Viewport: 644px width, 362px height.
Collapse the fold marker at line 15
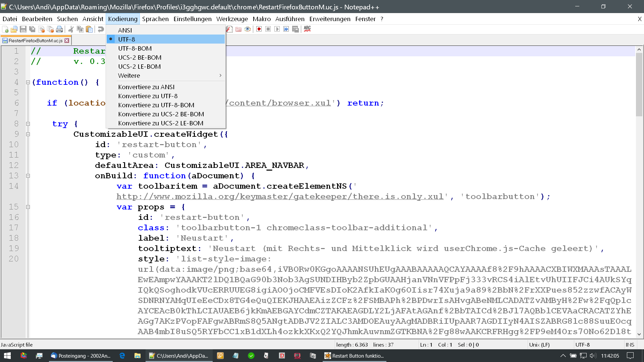[x=28, y=207]
